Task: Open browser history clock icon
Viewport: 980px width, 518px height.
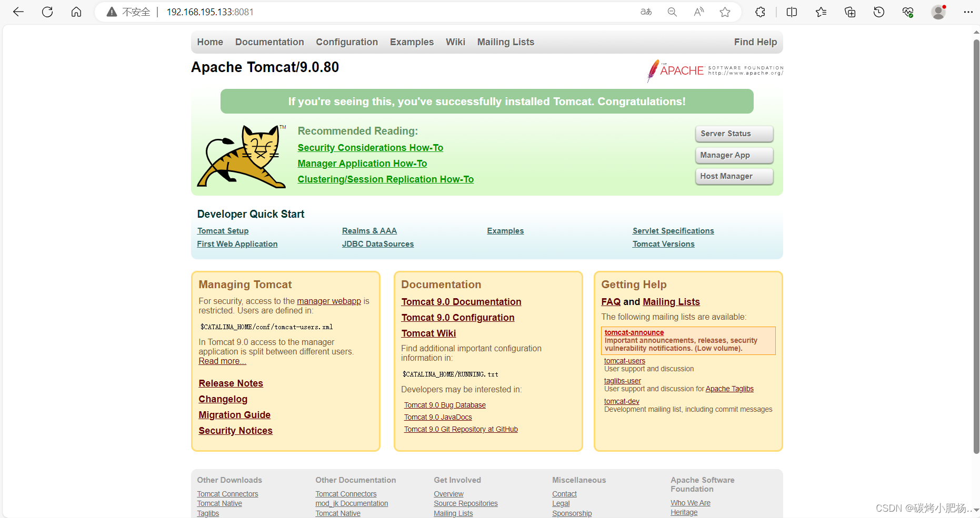Action: 879,12
